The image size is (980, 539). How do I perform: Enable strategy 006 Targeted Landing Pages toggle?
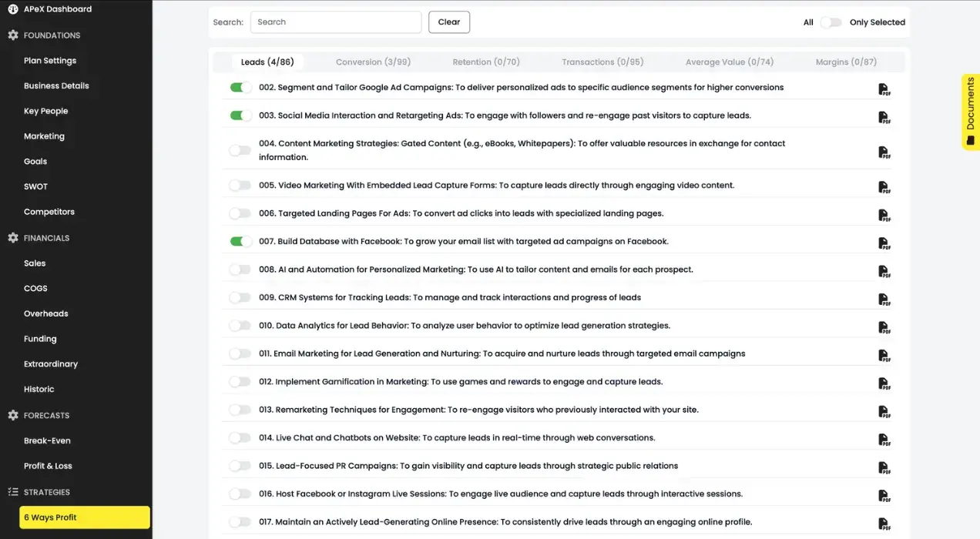tap(240, 213)
